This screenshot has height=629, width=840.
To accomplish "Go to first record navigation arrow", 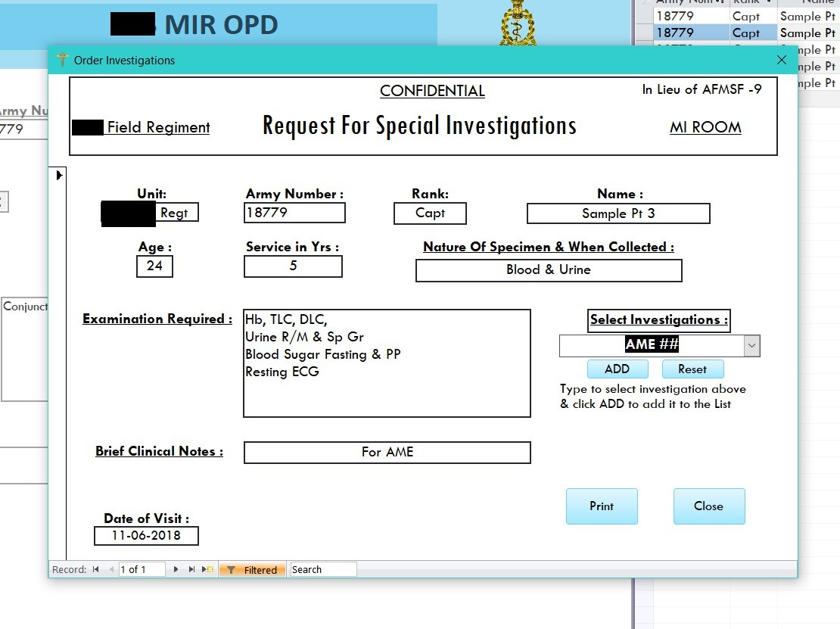I will 96,570.
